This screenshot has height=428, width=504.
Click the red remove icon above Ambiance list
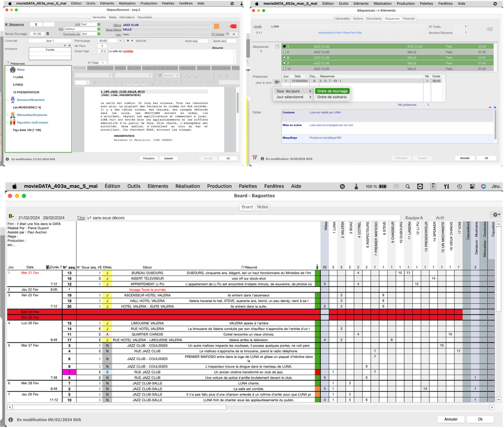(x=66, y=45)
